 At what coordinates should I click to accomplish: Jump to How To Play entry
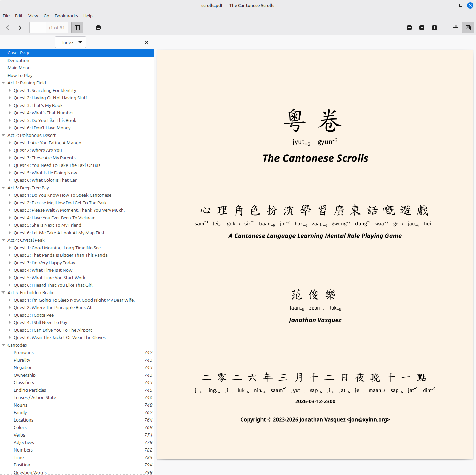20,75
